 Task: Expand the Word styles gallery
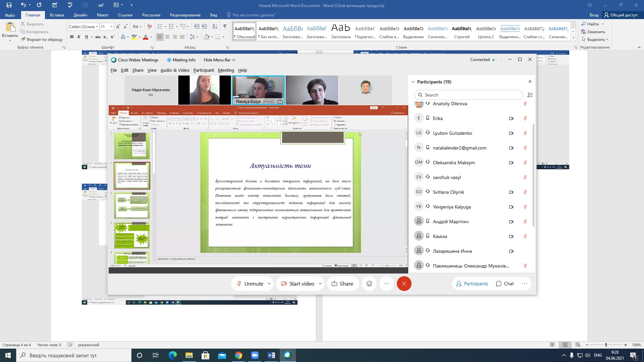click(573, 38)
